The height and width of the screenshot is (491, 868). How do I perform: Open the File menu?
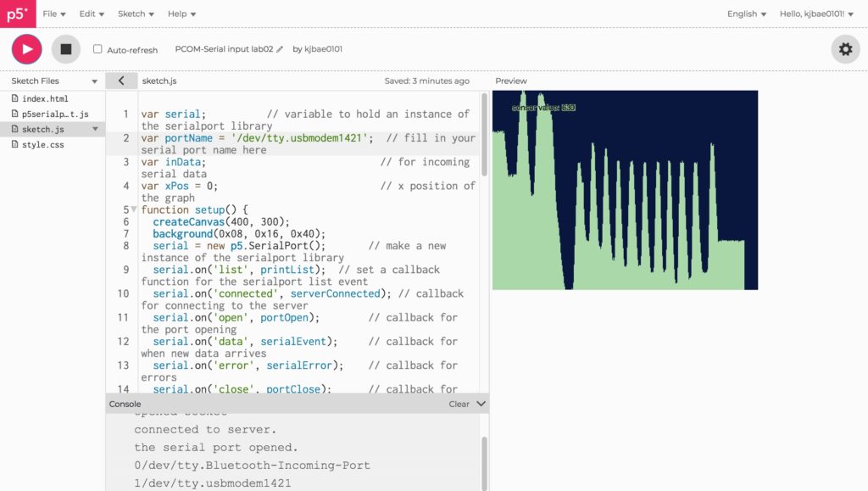click(54, 14)
